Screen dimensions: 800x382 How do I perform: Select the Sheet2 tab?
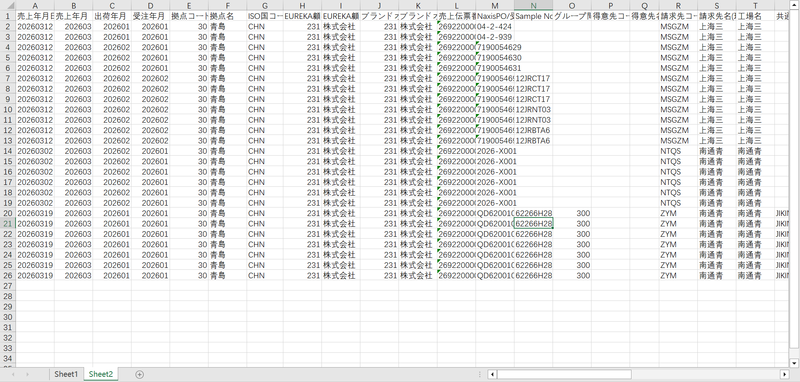101,374
